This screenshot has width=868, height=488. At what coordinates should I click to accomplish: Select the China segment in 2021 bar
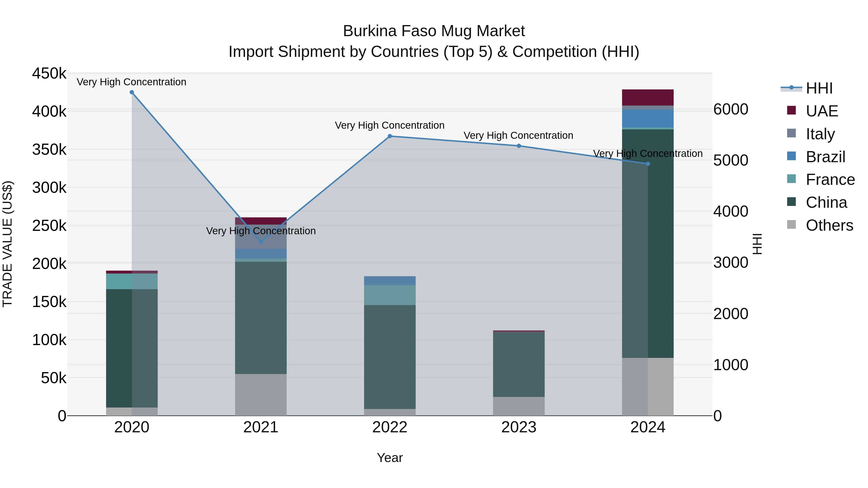(x=261, y=318)
